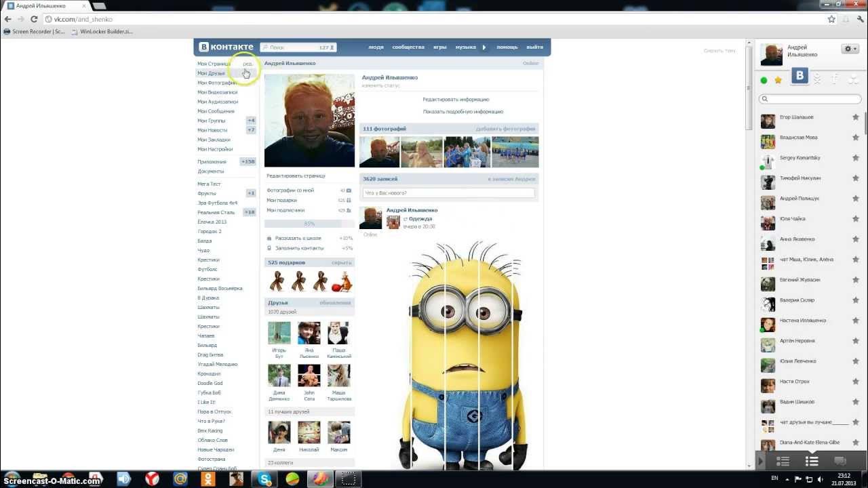Viewport: 868px width, 488px height.
Task: Toggle favorite star for Андрей Полищук
Action: pyautogui.click(x=856, y=199)
